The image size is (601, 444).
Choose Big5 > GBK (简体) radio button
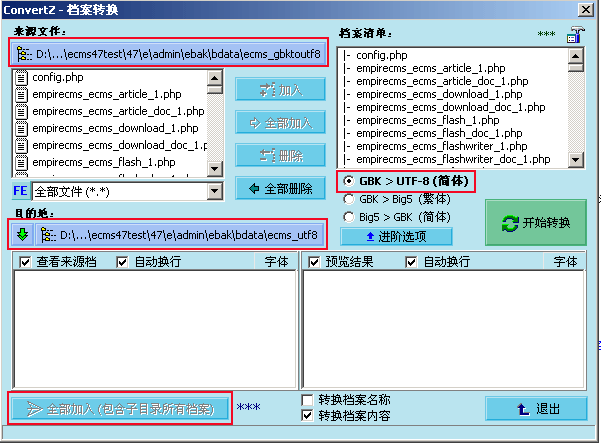click(x=347, y=217)
